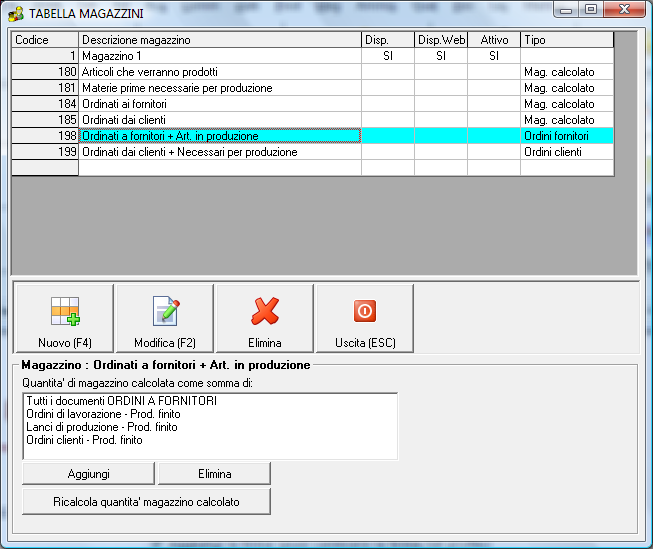653x549 pixels.
Task: Click the SI value under Disp.
Action: pos(388,56)
